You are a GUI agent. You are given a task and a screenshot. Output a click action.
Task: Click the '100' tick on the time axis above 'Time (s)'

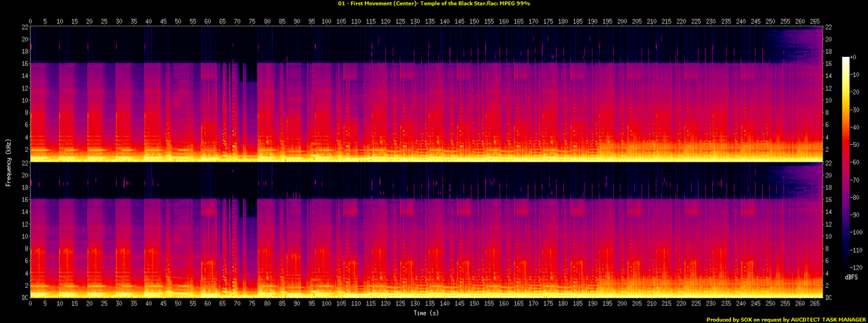coord(325,305)
